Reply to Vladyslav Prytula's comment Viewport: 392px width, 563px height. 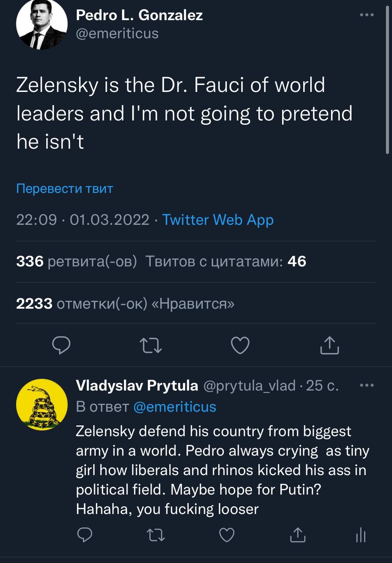click(x=84, y=535)
